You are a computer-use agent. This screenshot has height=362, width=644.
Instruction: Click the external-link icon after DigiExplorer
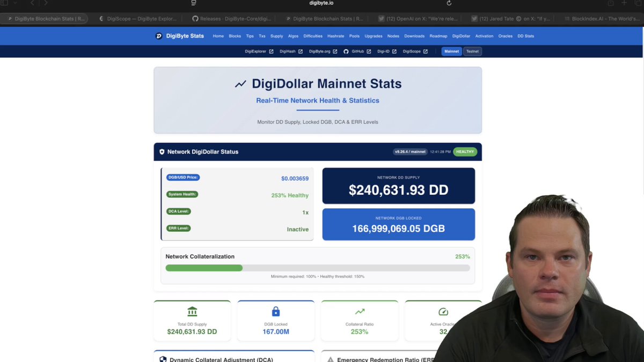coord(271,51)
